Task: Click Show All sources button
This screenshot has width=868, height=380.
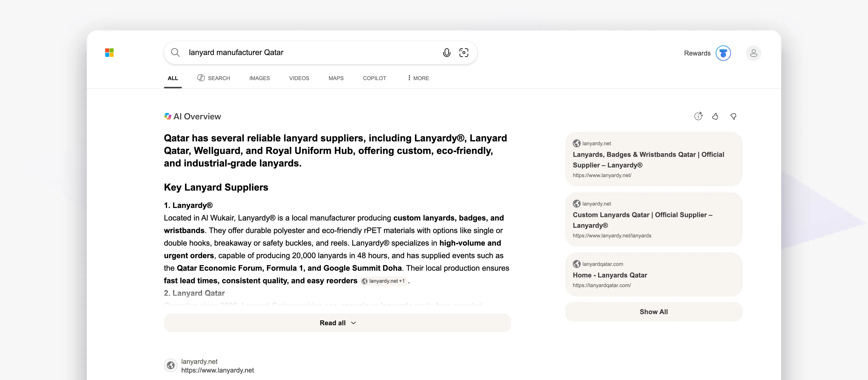Action: pos(654,312)
